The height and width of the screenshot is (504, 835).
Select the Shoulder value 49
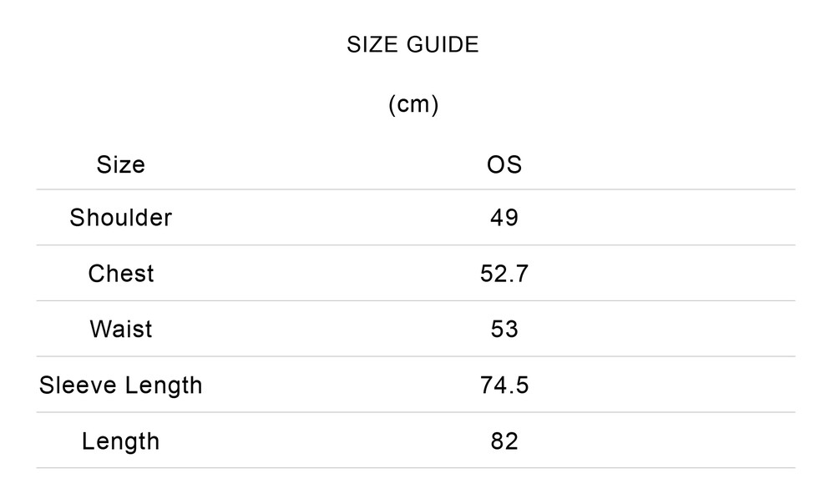504,218
